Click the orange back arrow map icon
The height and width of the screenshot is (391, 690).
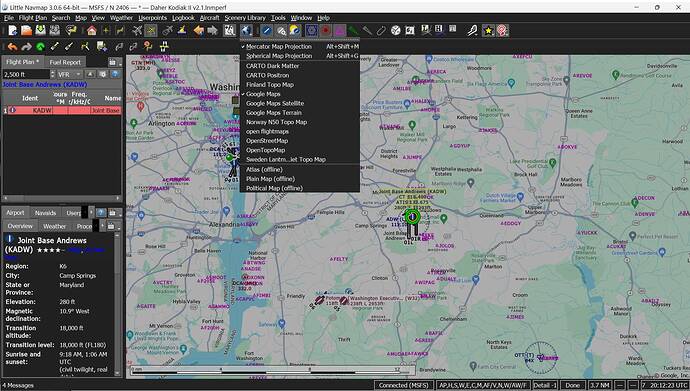(199, 30)
